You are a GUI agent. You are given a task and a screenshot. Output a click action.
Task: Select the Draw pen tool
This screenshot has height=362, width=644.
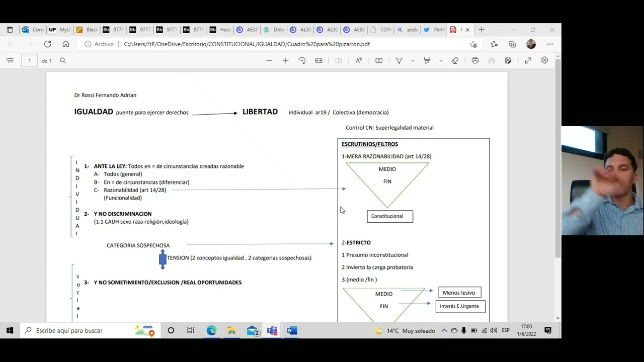399,60
